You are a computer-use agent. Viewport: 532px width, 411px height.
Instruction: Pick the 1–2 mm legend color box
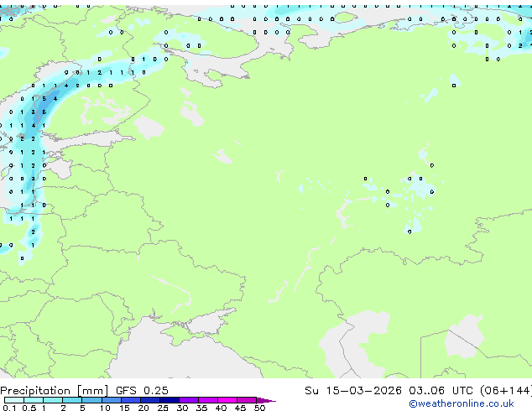tap(53, 400)
